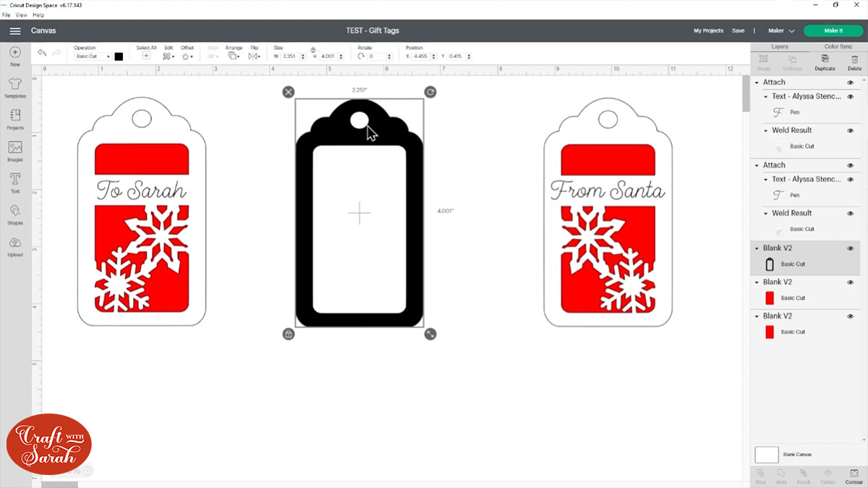Open the Contour tool
868x488 pixels.
854,476
